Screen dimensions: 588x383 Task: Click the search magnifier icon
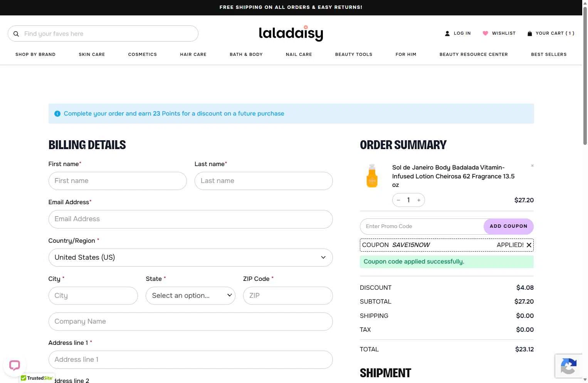click(16, 34)
